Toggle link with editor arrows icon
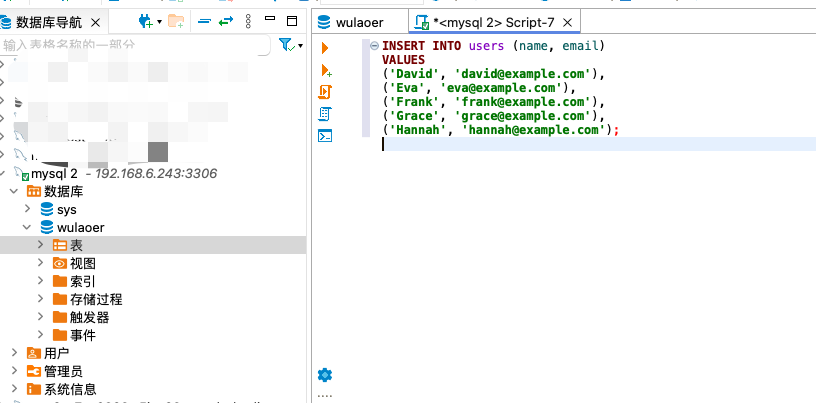The height and width of the screenshot is (403, 816). [x=226, y=21]
